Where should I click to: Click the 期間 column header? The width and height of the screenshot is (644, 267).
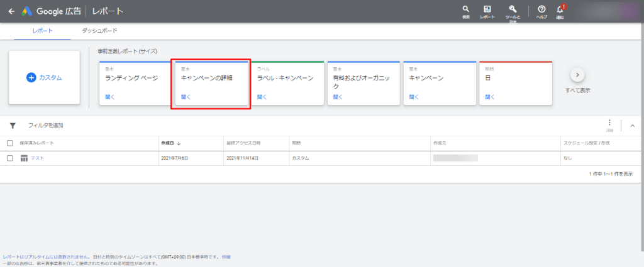pyautogui.click(x=296, y=143)
